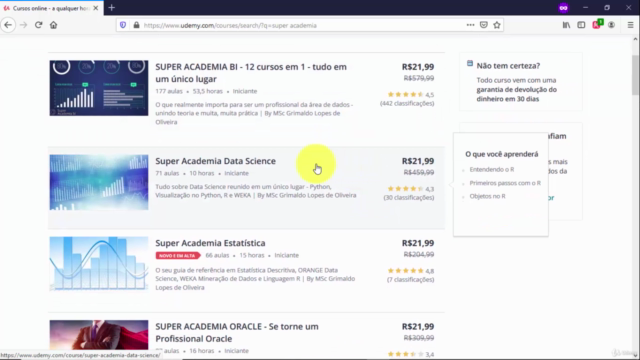The width and height of the screenshot is (640, 360).
Task: Click the 4,5 star rating of BI course
Action: pos(411,94)
